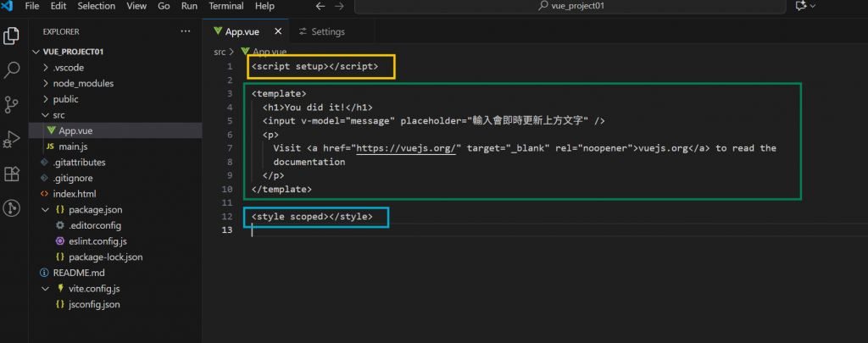Viewport: 868px width, 343px height.
Task: Open the File menu
Action: (32, 6)
